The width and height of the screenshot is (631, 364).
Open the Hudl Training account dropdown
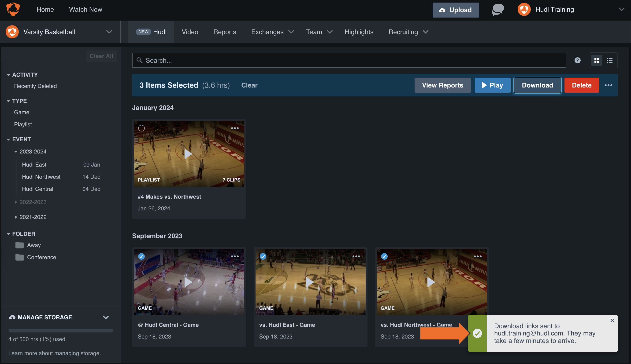click(621, 10)
